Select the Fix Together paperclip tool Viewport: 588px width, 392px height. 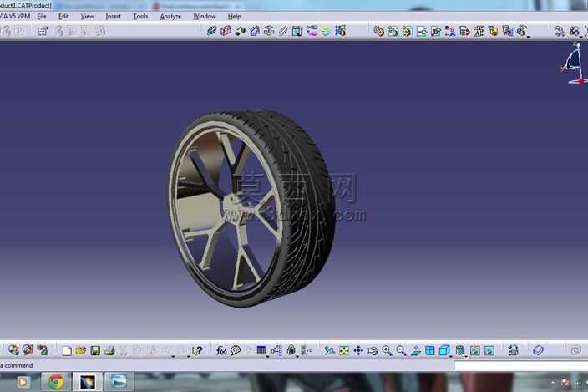(283, 31)
